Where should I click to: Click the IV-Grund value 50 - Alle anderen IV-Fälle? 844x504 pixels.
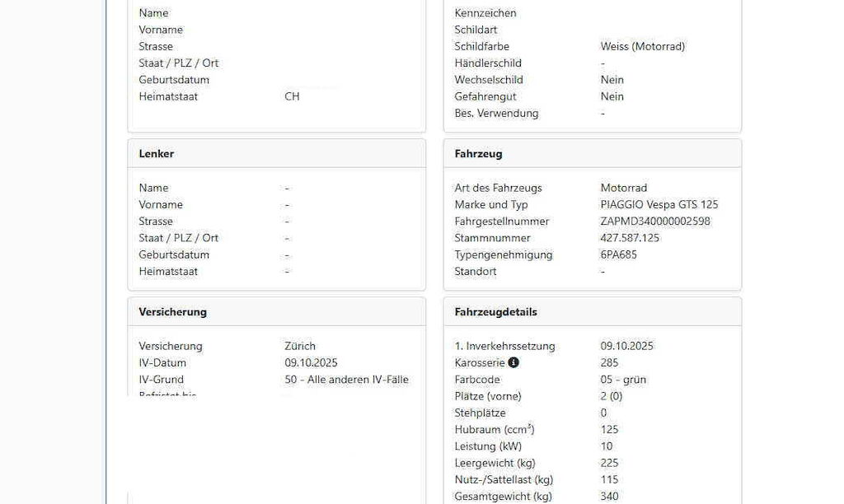pos(346,380)
